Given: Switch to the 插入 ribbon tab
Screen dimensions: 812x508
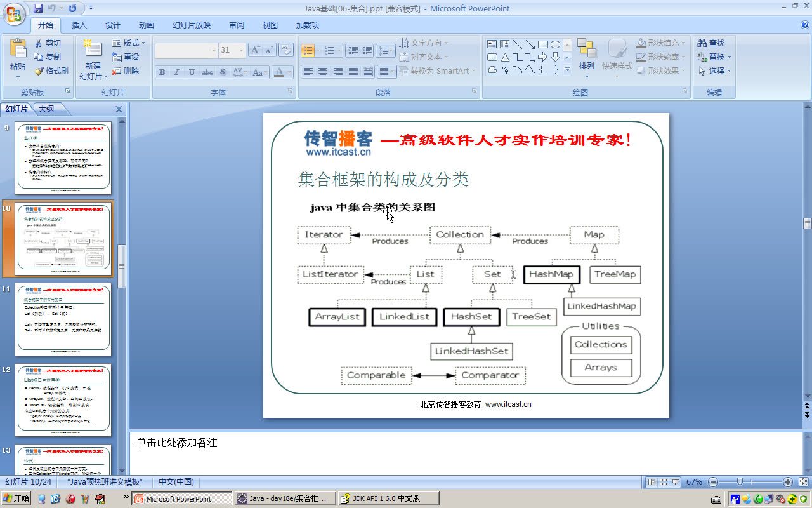Looking at the screenshot, I should click(79, 25).
